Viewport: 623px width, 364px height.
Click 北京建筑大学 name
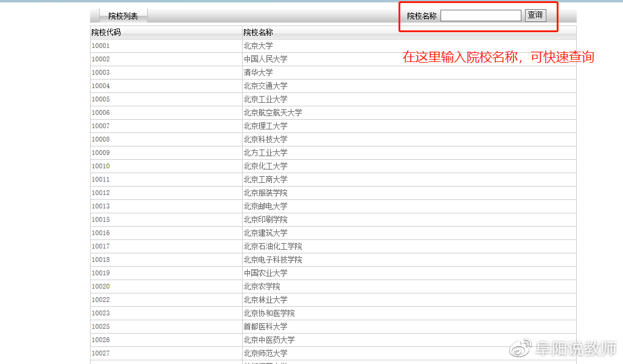pos(265,233)
